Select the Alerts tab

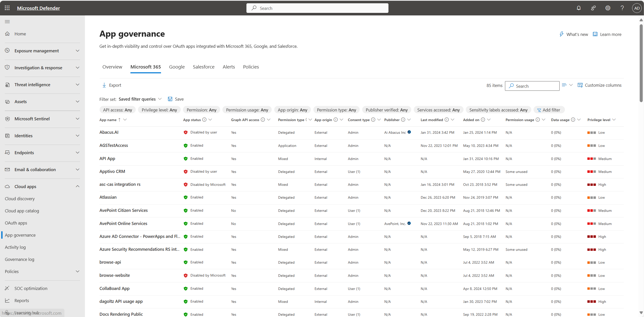coord(228,66)
